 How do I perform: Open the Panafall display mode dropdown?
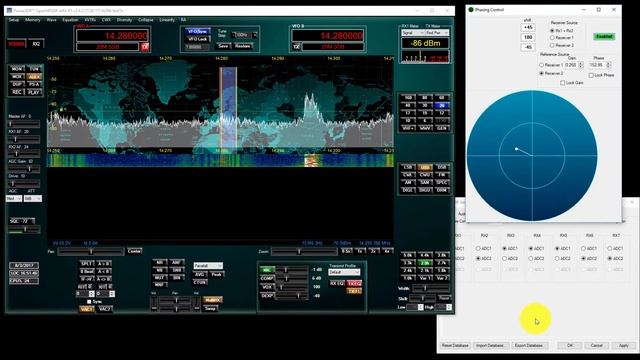pyautogui.click(x=208, y=266)
